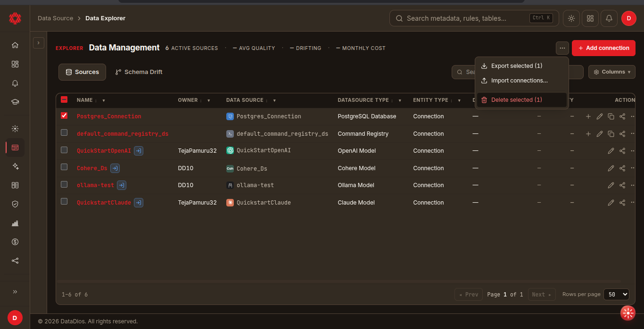The width and height of the screenshot is (644, 329).
Task: Click the Add connection button
Action: 603,48
